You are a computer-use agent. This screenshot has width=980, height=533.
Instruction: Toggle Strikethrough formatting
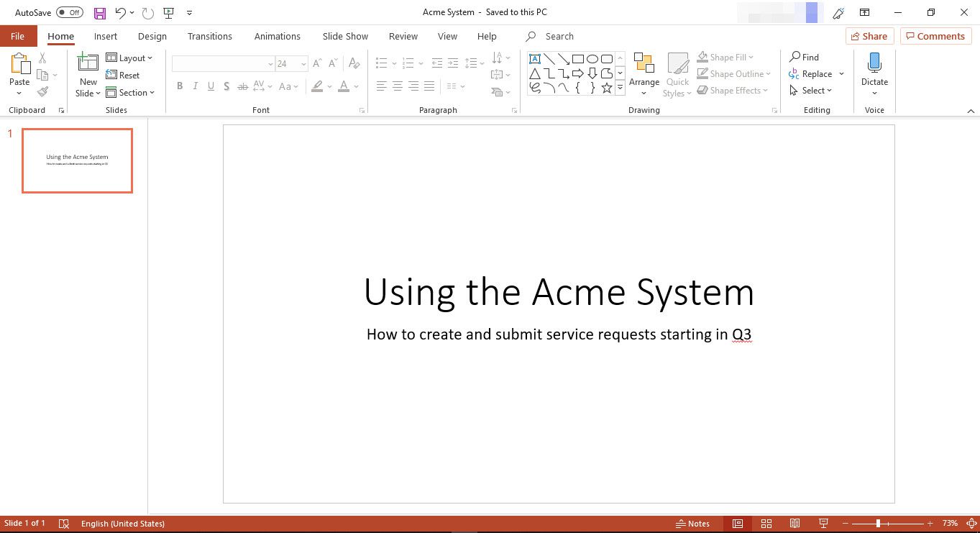coord(243,86)
